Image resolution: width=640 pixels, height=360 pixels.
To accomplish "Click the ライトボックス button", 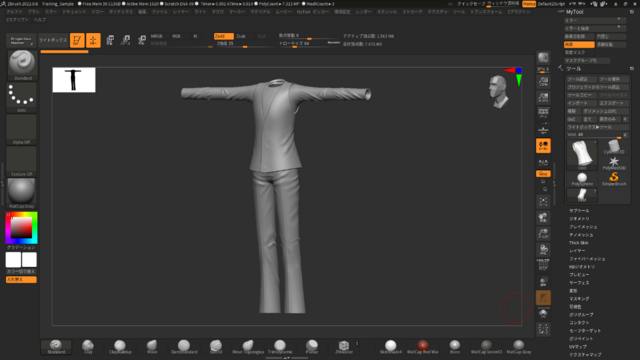I will click(53, 40).
